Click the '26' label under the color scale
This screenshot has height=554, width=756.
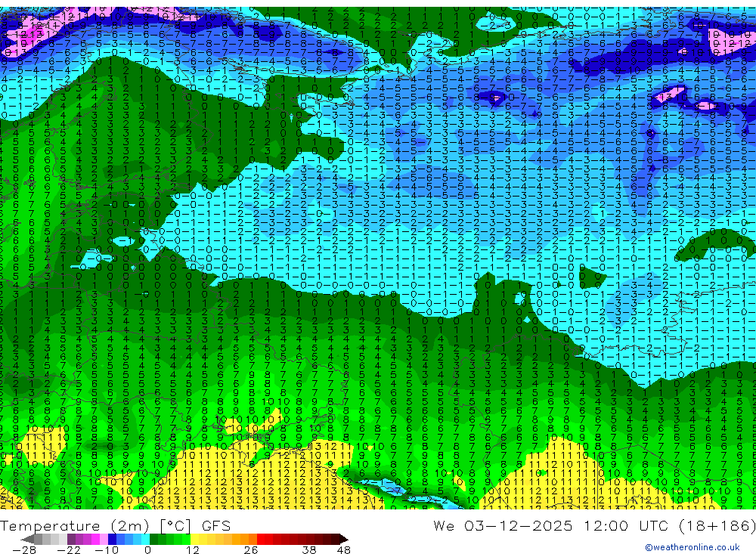251,550
